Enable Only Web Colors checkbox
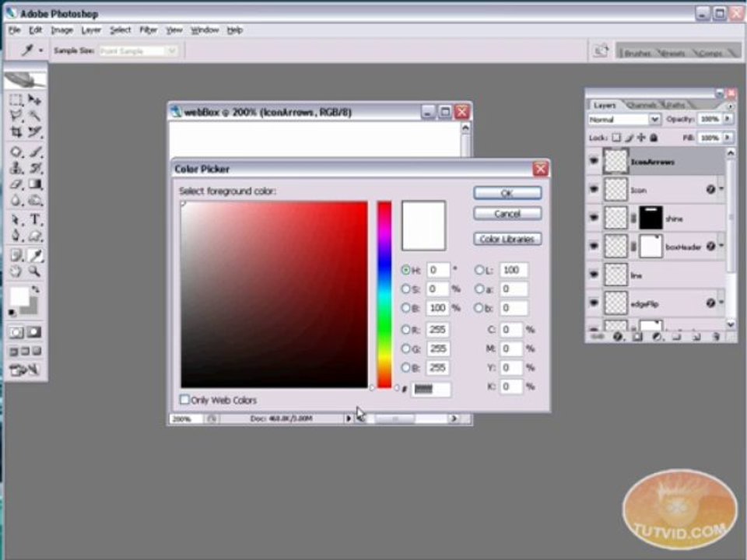This screenshot has height=560, width=747. coord(184,400)
